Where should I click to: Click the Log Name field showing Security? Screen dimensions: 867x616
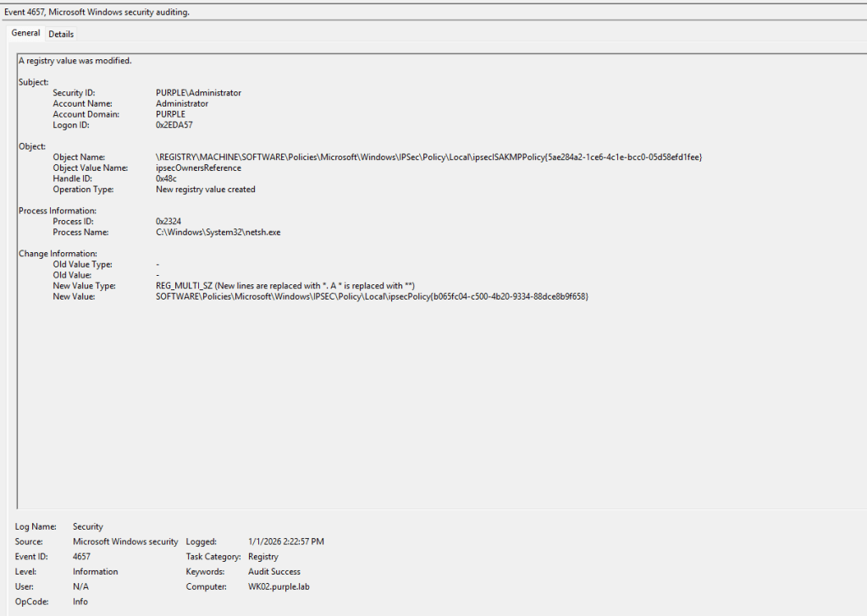[88, 526]
